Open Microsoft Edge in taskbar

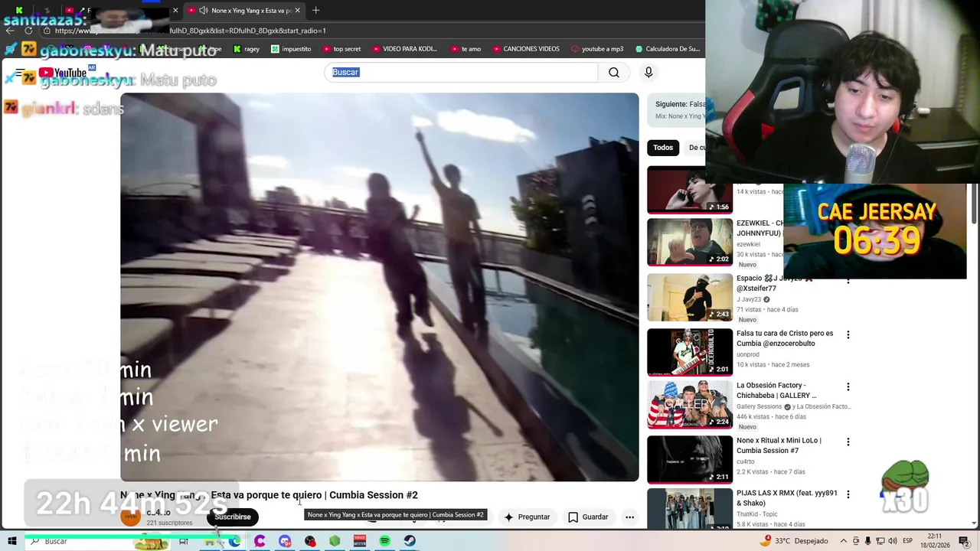tap(234, 541)
